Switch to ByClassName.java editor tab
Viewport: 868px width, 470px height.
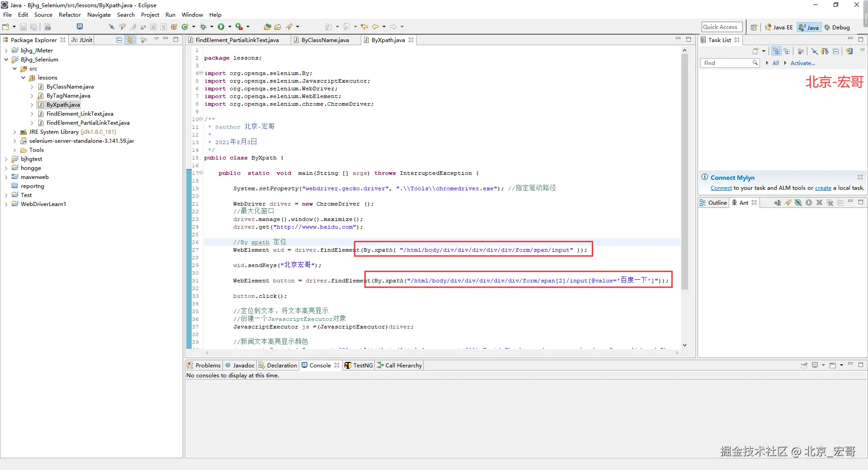325,40
